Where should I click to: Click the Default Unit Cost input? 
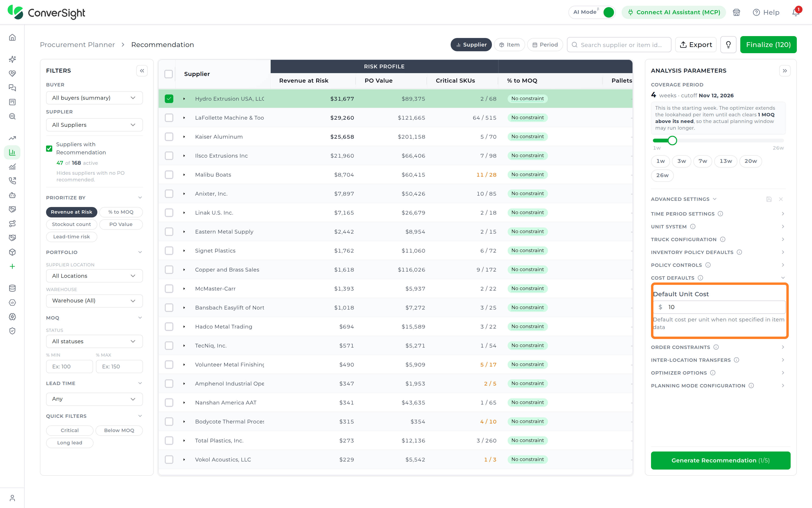719,307
